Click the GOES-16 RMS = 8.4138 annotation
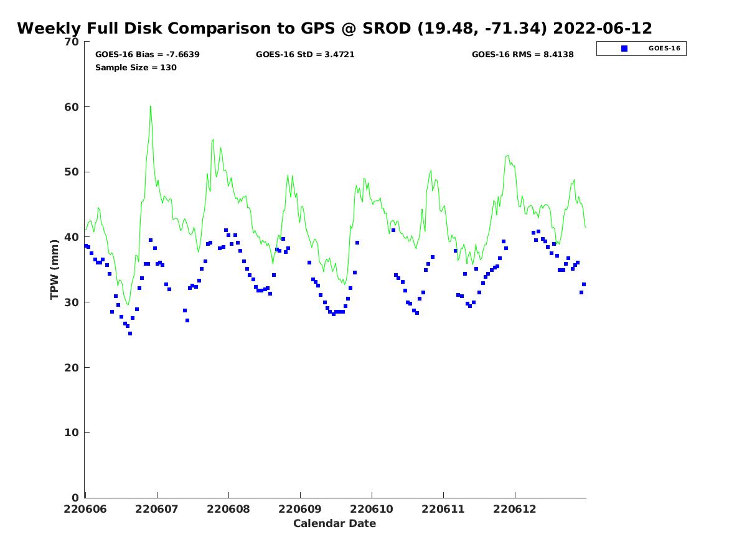Screen dimensions: 747x560 [x=522, y=55]
